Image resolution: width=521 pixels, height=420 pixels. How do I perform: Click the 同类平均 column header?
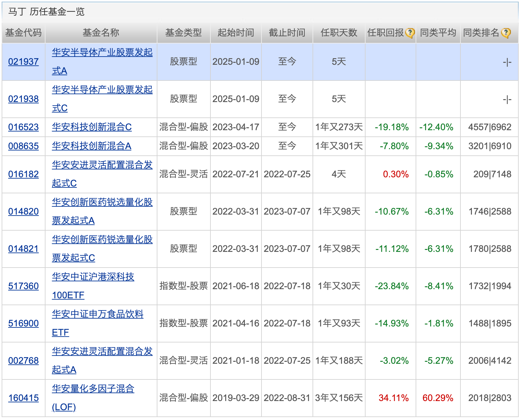(438, 33)
